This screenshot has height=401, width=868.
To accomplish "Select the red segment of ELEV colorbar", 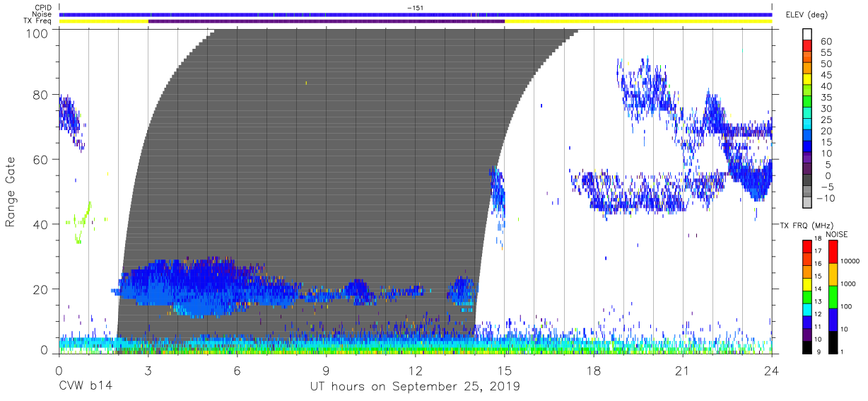I will (x=808, y=47).
